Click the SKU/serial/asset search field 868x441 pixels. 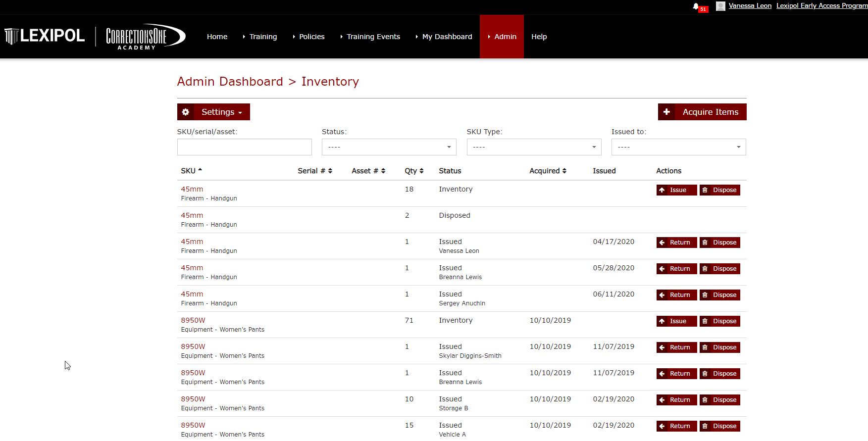[x=245, y=147]
